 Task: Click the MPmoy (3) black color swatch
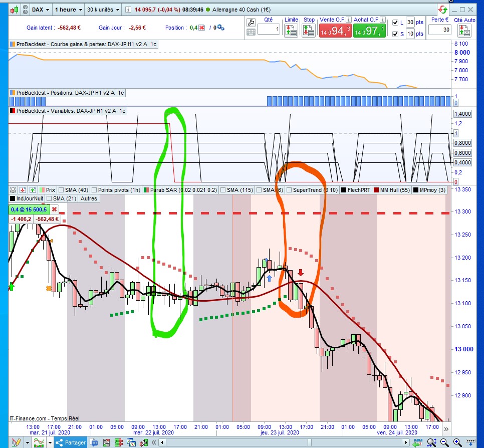[416, 190]
